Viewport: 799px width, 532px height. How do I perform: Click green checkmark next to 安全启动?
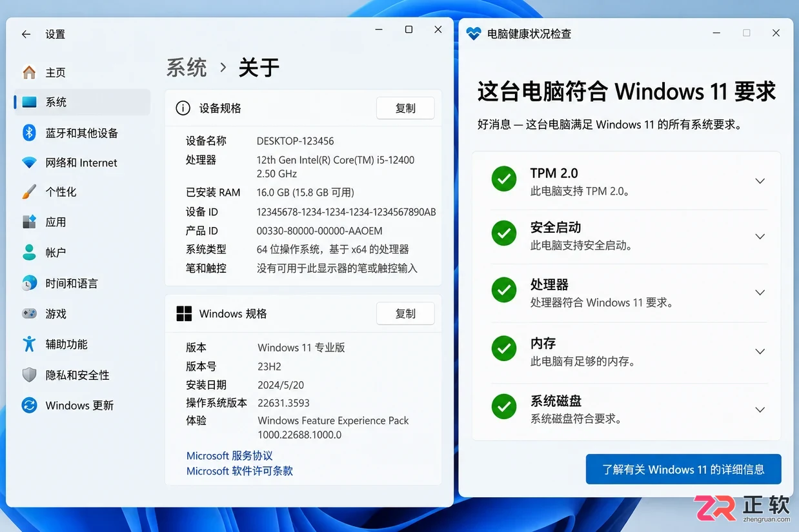pos(504,233)
